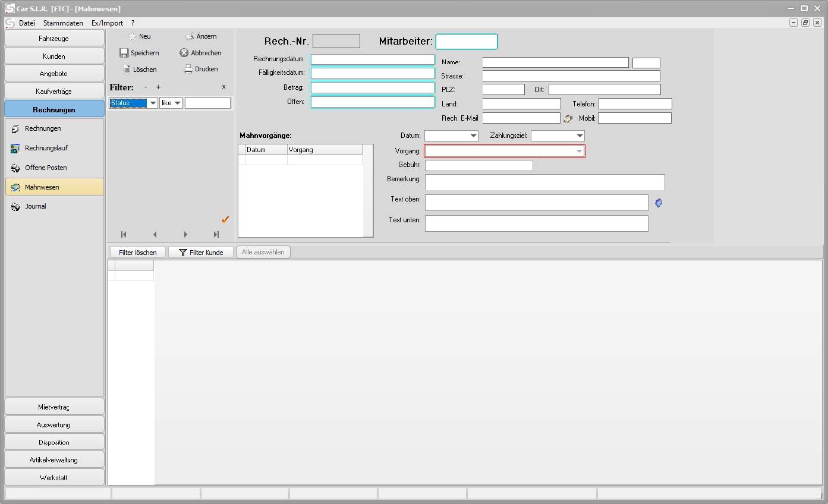Open the Artikelverwaltung section
828x504 pixels.
pyautogui.click(x=54, y=460)
